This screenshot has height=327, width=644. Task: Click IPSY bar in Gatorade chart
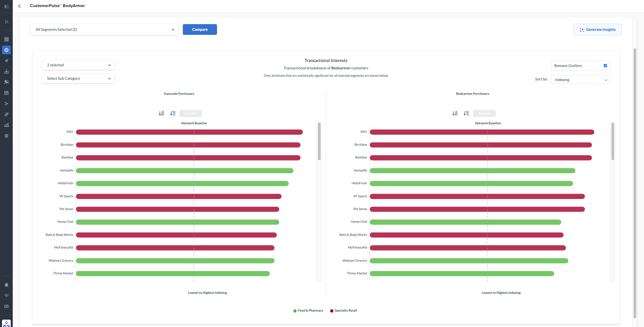(190, 132)
